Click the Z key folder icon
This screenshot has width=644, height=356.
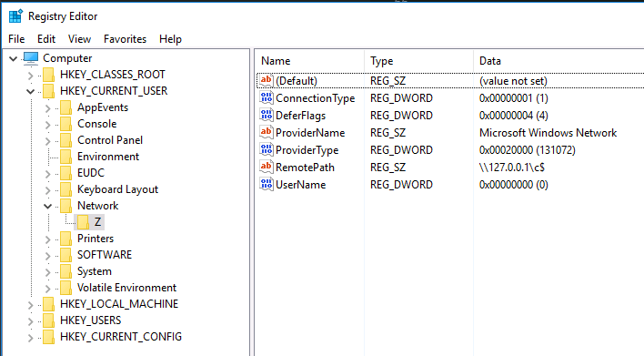(x=83, y=222)
